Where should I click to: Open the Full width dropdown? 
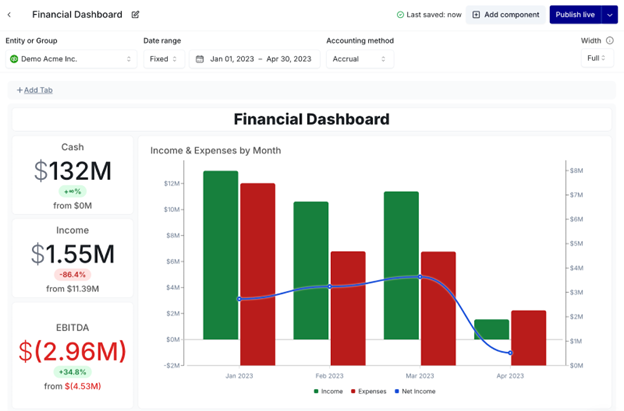[597, 58]
